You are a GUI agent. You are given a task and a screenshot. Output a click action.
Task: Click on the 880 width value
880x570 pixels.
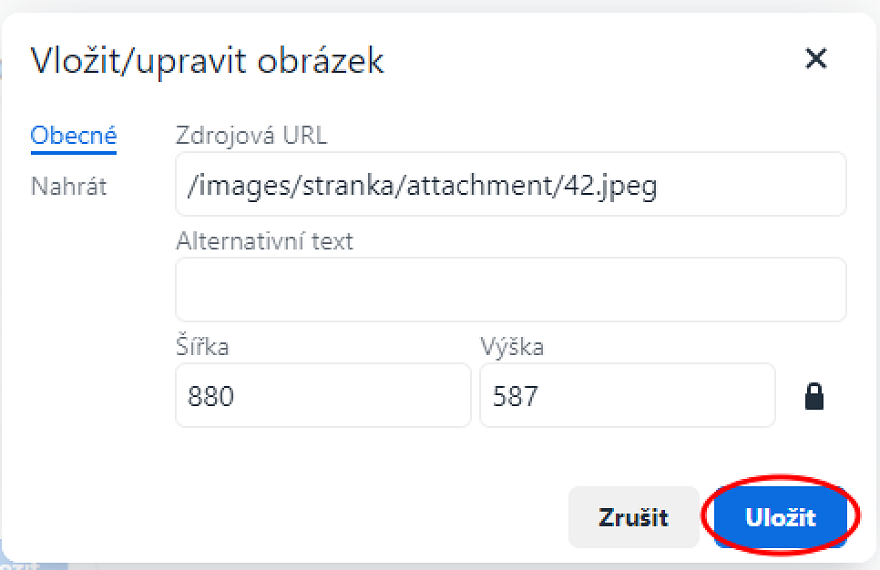point(211,396)
